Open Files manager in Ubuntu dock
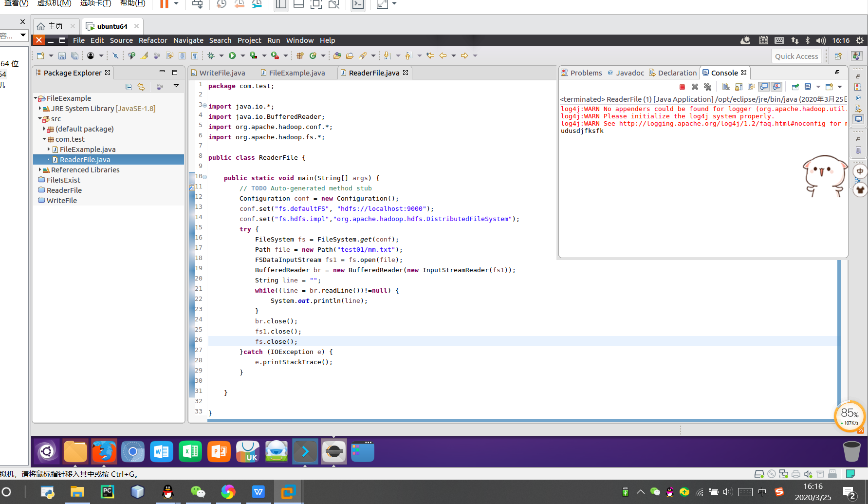Screen dimensions: 868x504 pos(75,451)
